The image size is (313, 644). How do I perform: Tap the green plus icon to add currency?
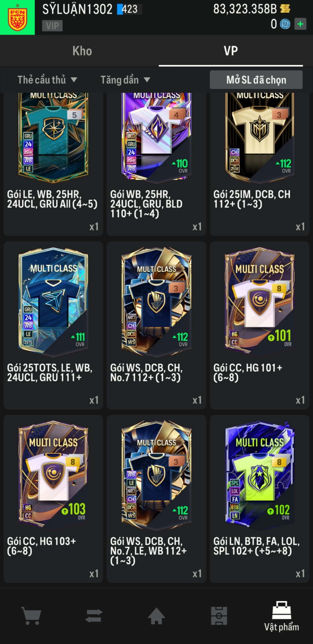point(301,24)
